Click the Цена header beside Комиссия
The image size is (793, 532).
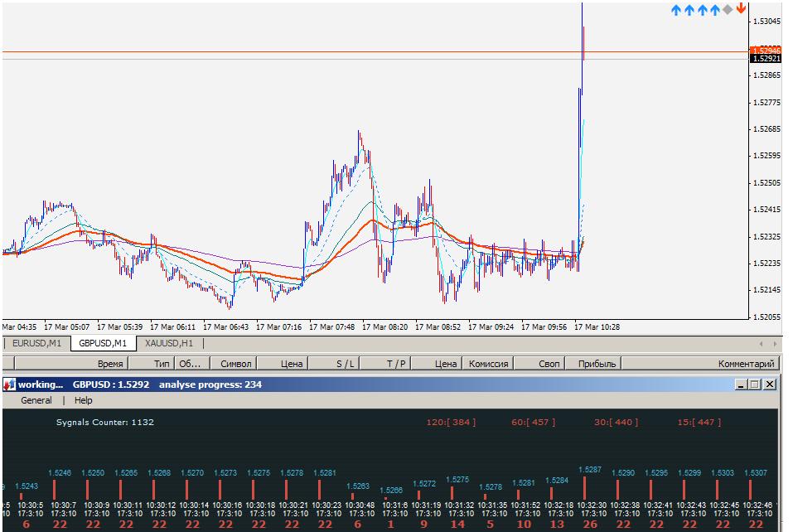click(437, 364)
